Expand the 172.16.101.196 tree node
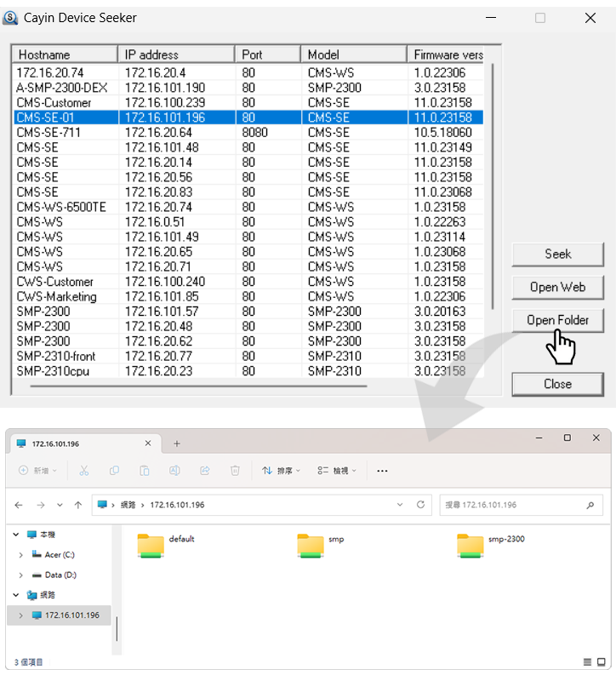This screenshot has height=681, width=616. coord(20,615)
